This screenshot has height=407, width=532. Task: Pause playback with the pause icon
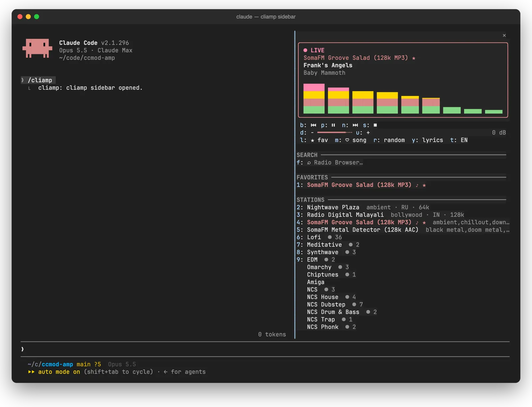pos(333,125)
